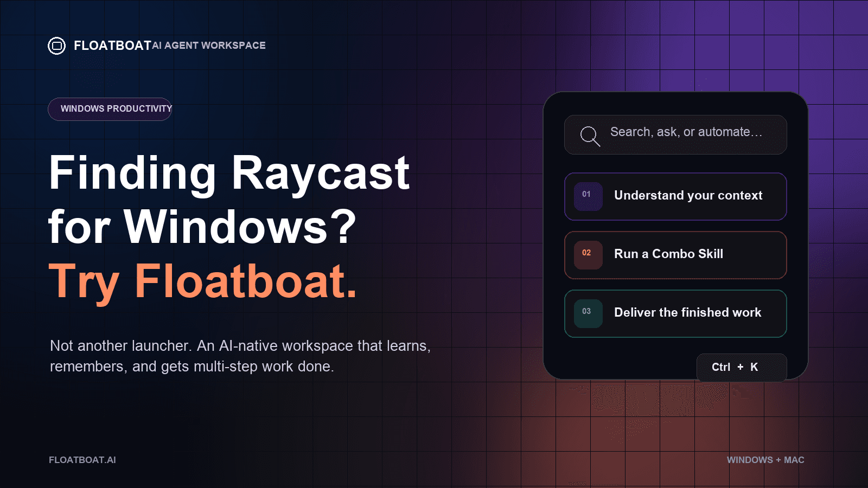868x488 pixels.
Task: Select the 01 step number badge
Action: [588, 196]
